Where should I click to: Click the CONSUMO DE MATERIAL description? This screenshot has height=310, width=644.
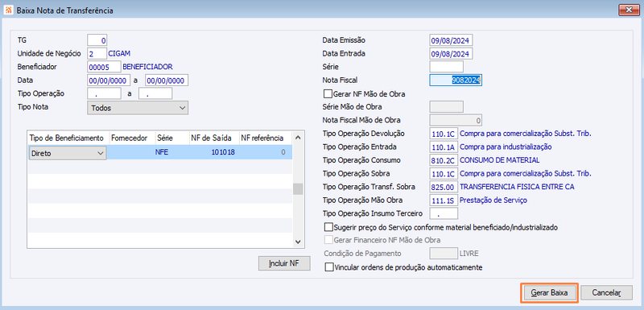(x=500, y=159)
